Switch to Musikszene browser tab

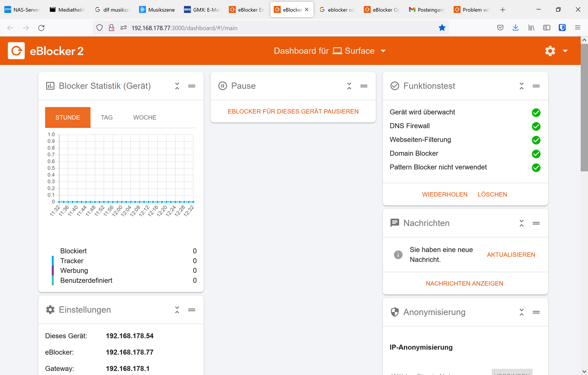(157, 10)
